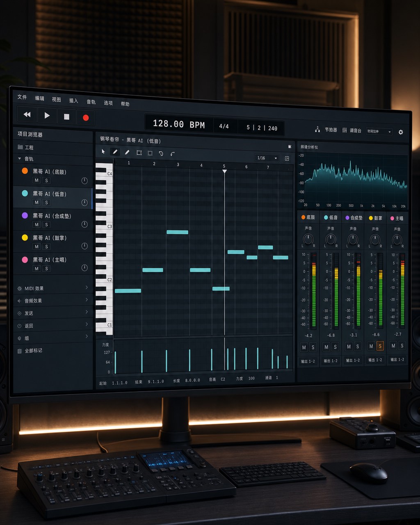
Task: Solo the 黑哥 AI (主唱) track
Action: 46,269
